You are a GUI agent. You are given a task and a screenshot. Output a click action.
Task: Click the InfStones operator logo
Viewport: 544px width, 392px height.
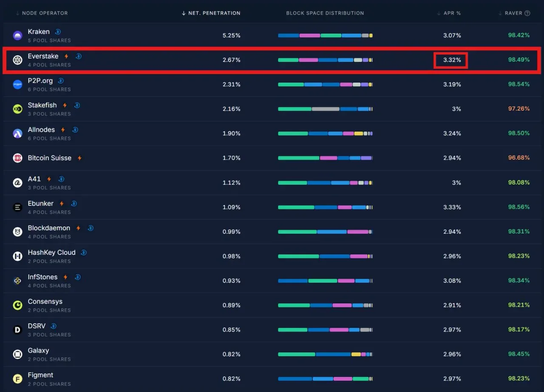(17, 281)
